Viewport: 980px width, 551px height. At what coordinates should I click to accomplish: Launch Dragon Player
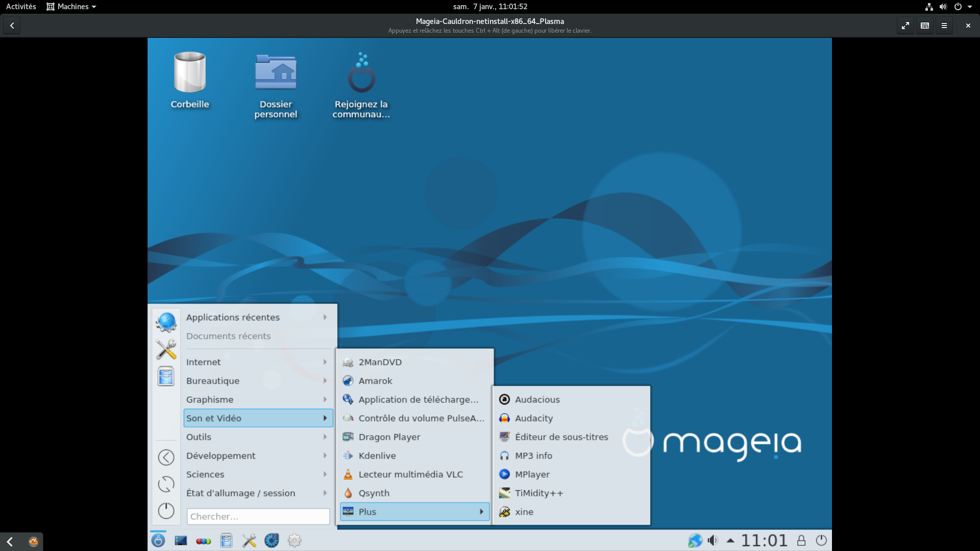(414, 437)
